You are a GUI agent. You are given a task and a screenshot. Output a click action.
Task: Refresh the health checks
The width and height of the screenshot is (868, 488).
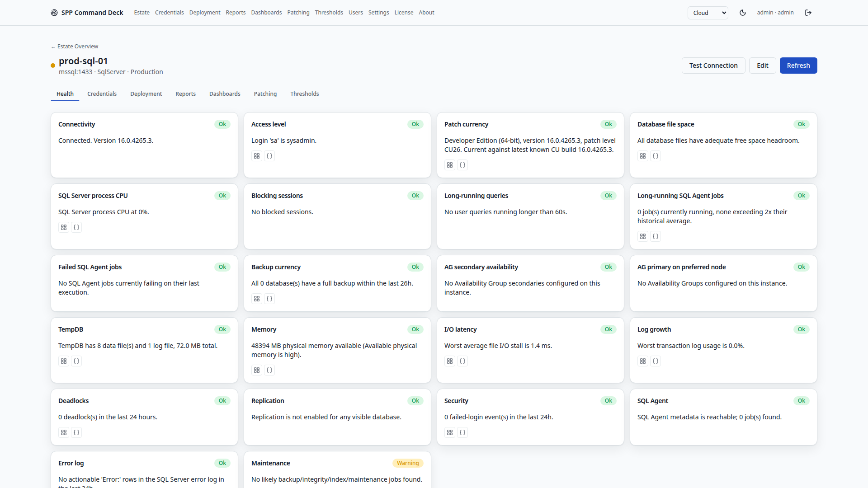(798, 66)
